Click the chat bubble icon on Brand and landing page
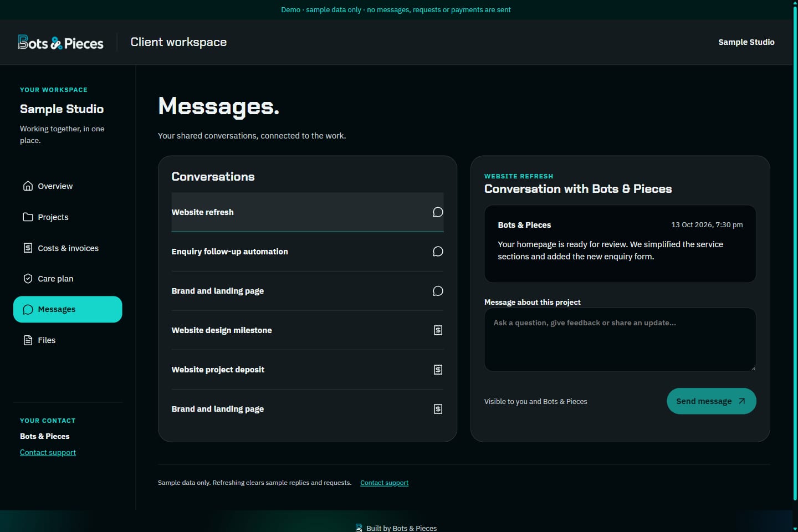This screenshot has height=532, width=798. [438, 291]
